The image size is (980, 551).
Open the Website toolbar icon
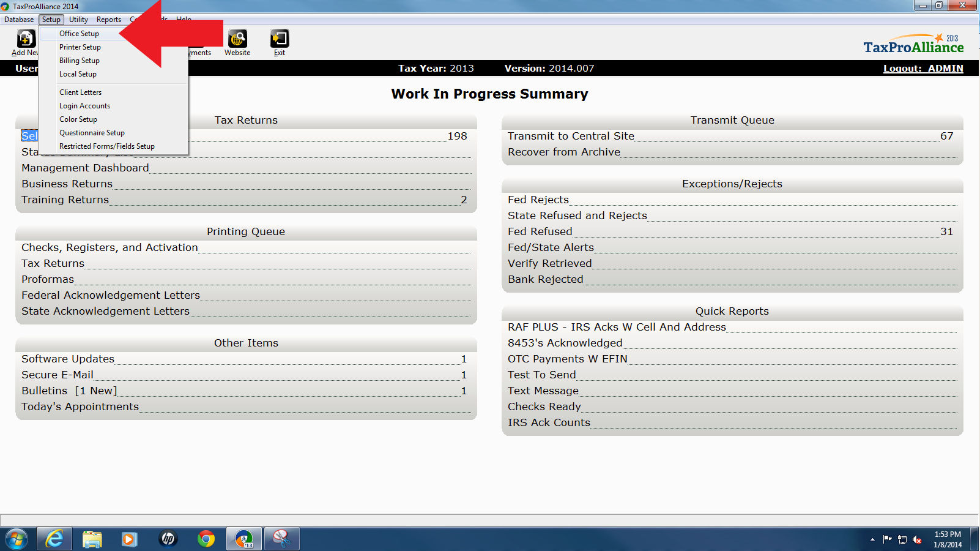[237, 43]
